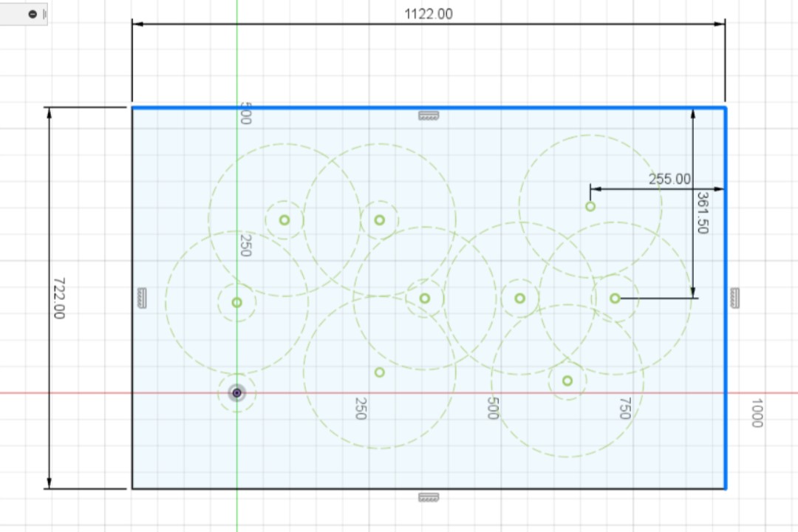Select the 361.50 vertical dimension value
Viewport: 798px width, 532px height.
(x=703, y=213)
